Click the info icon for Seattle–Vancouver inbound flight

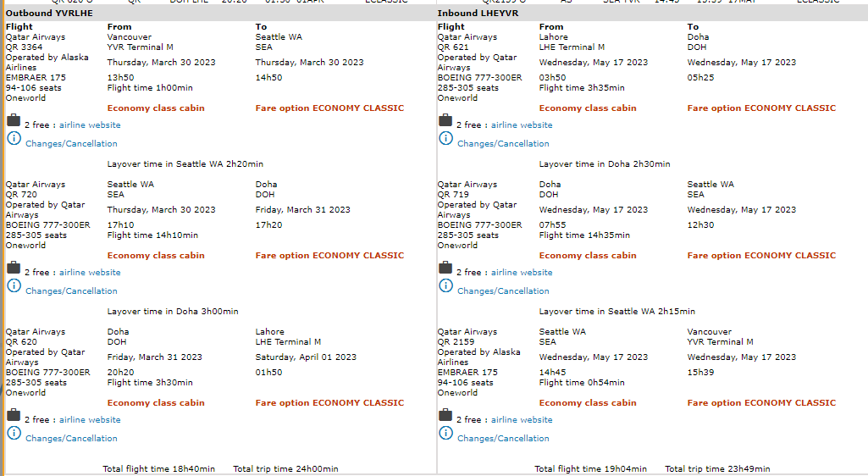(445, 434)
